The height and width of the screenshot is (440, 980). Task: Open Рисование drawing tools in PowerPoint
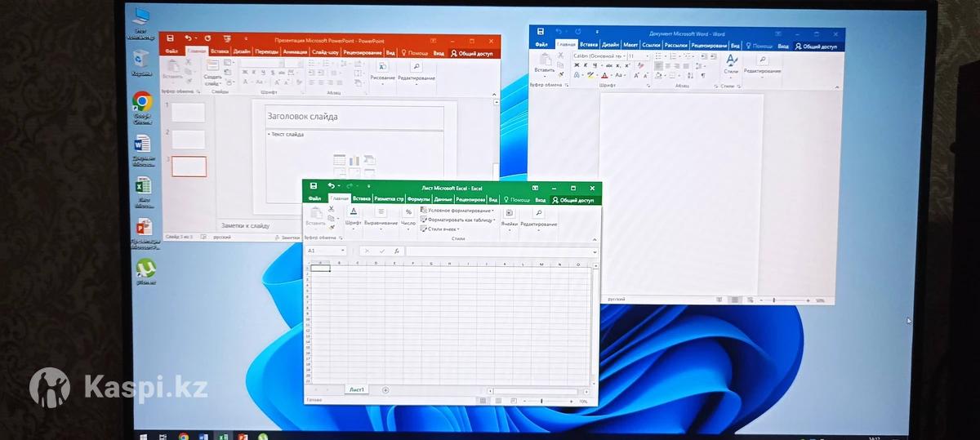[x=382, y=70]
